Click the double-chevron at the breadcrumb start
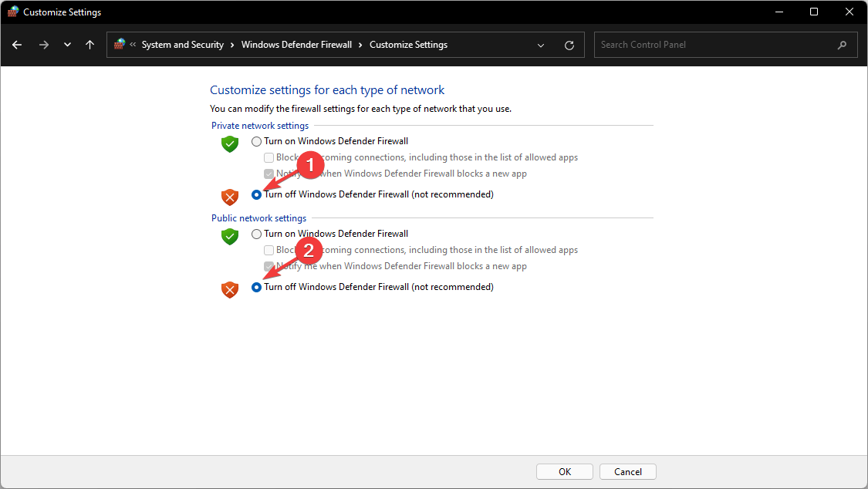The width and height of the screenshot is (868, 489). coord(133,44)
